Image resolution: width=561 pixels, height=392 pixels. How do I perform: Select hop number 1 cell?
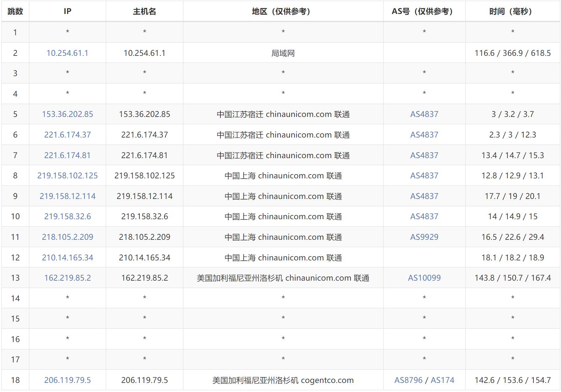(15, 32)
